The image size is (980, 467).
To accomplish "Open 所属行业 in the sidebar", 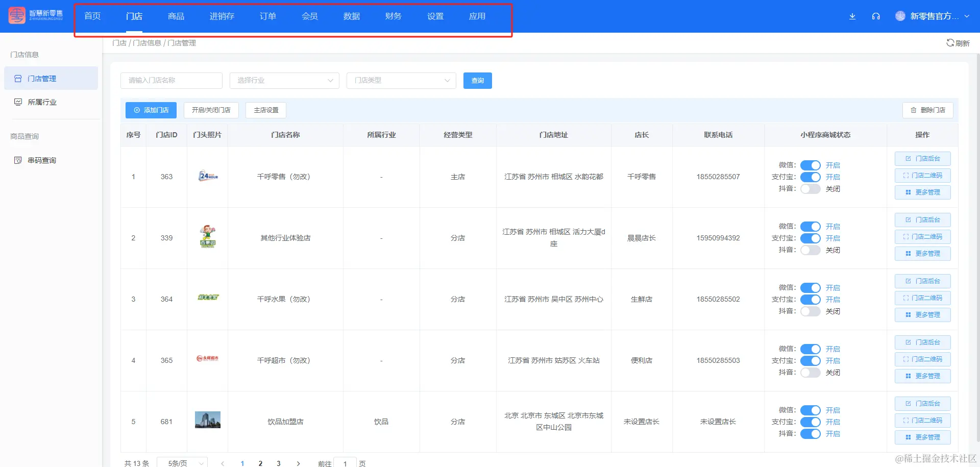I will click(51, 102).
